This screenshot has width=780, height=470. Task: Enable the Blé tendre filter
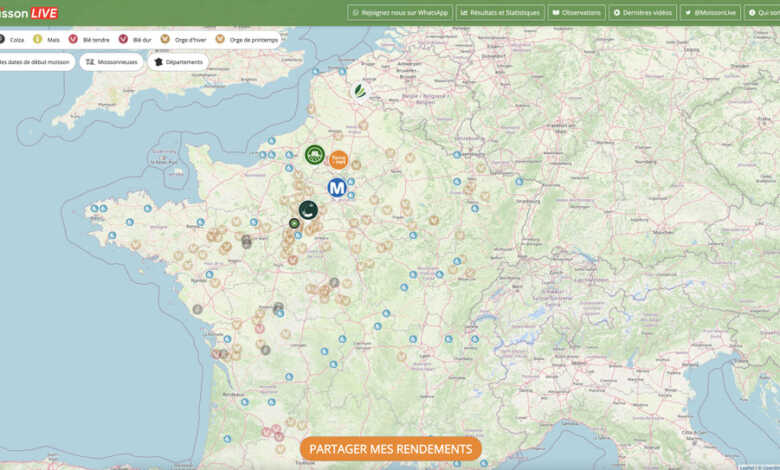click(88, 39)
